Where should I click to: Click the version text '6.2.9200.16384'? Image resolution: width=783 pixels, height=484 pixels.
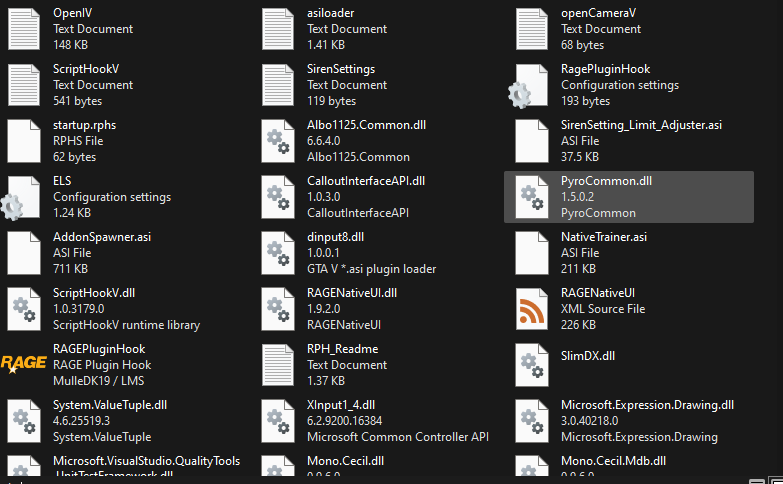345,421
